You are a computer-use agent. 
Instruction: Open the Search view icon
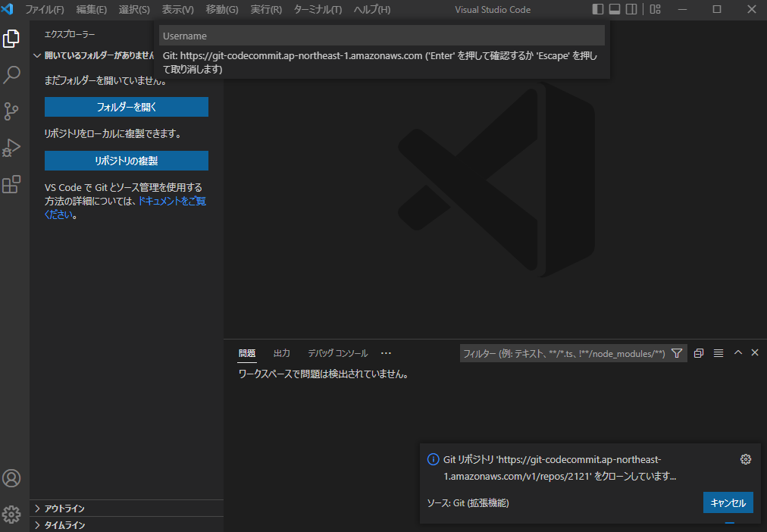click(11, 75)
